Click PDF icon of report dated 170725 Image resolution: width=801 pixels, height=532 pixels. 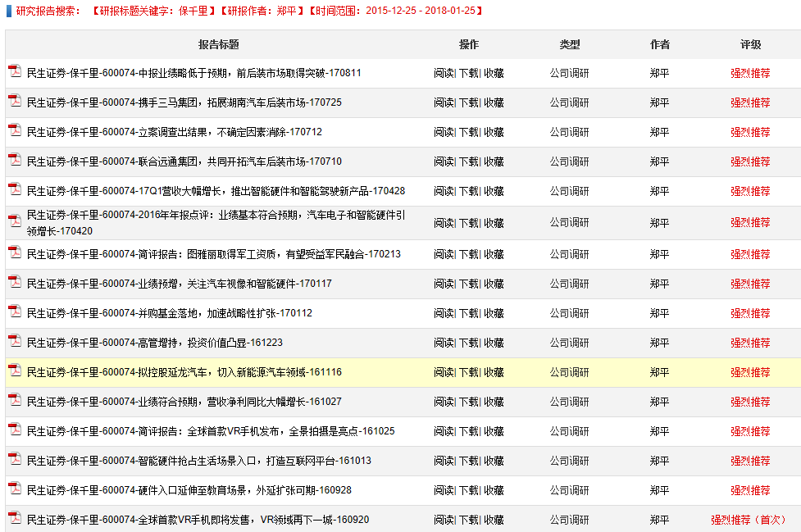15,101
